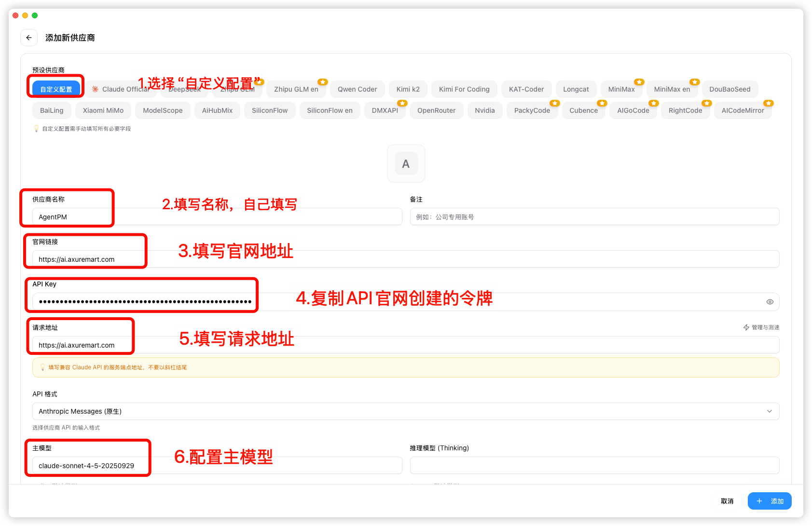Image resolution: width=812 pixels, height=526 pixels.
Task: Focus the API Key field
Action: pos(406,302)
